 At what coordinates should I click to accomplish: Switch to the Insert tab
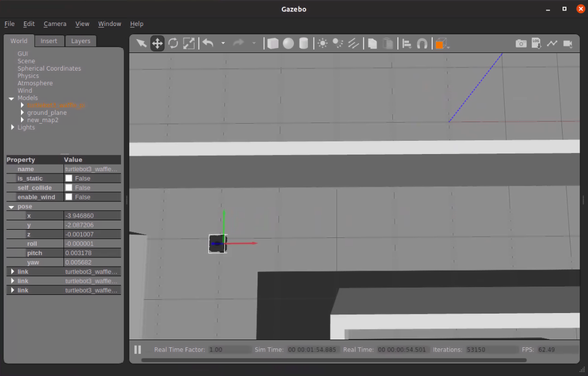pos(49,41)
